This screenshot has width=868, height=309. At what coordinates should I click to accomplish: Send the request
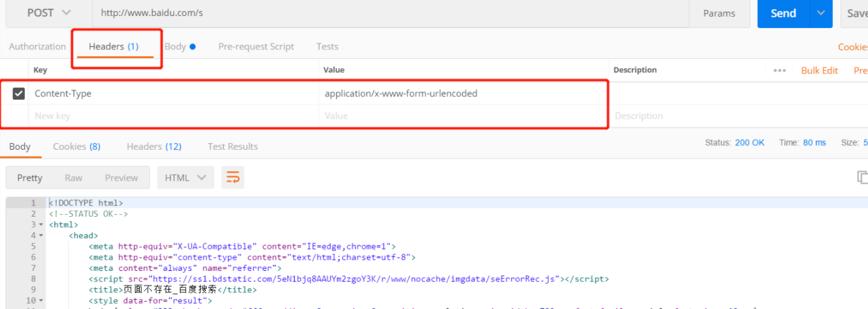[x=783, y=13]
